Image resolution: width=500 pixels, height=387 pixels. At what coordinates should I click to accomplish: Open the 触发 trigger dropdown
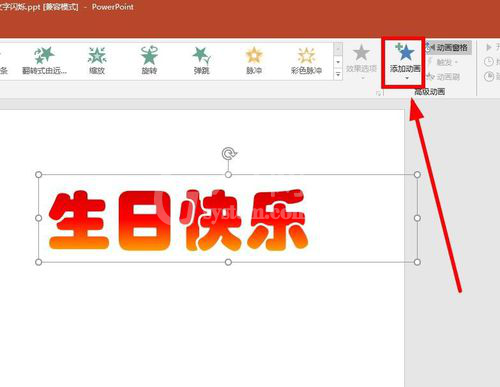point(443,62)
